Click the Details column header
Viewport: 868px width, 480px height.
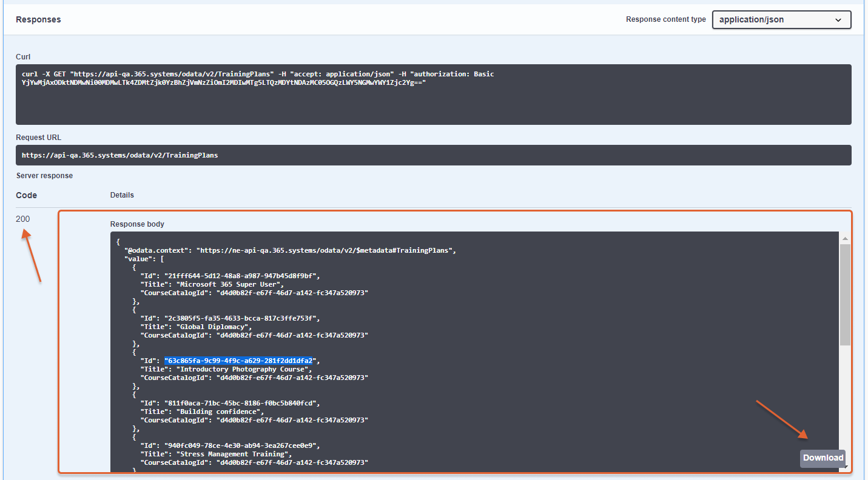(122, 195)
